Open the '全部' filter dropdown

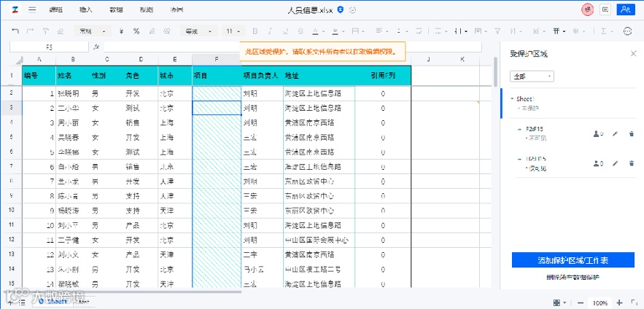[x=532, y=77]
